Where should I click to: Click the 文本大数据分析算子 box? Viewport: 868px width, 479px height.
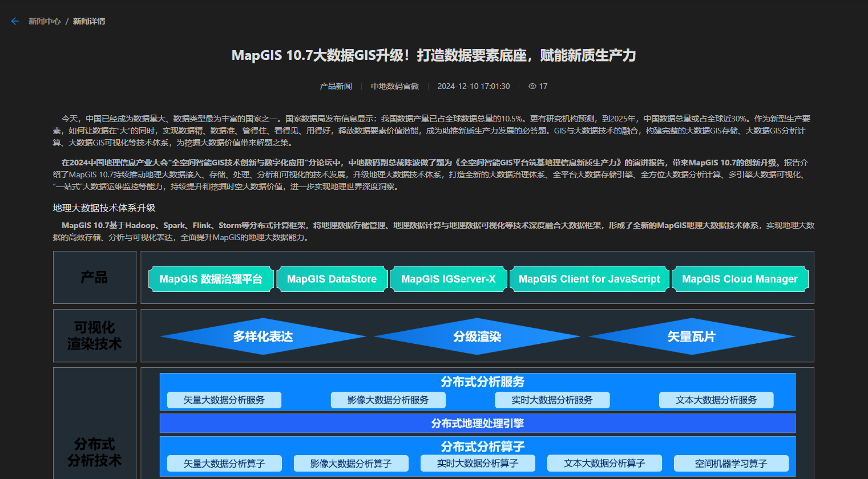click(x=604, y=464)
